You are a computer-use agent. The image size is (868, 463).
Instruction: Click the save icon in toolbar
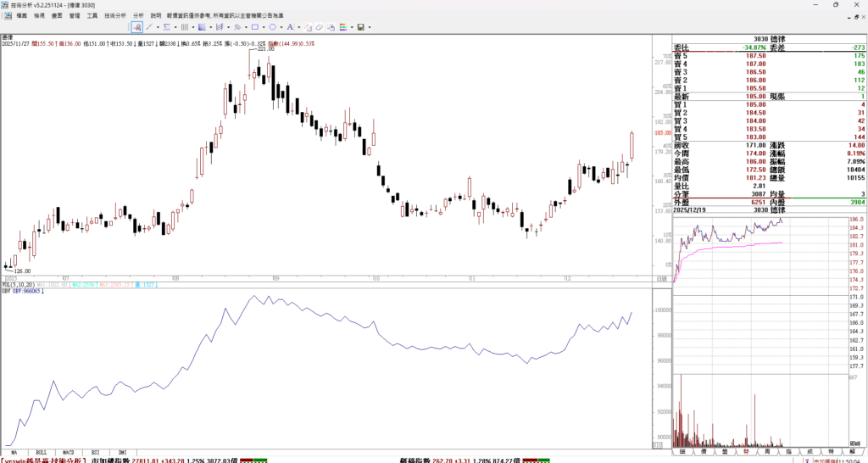[x=360, y=27]
